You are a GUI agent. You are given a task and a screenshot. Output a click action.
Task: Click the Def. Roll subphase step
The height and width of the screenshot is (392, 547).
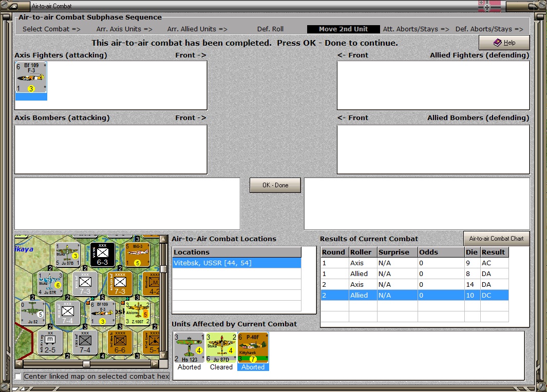(x=270, y=29)
